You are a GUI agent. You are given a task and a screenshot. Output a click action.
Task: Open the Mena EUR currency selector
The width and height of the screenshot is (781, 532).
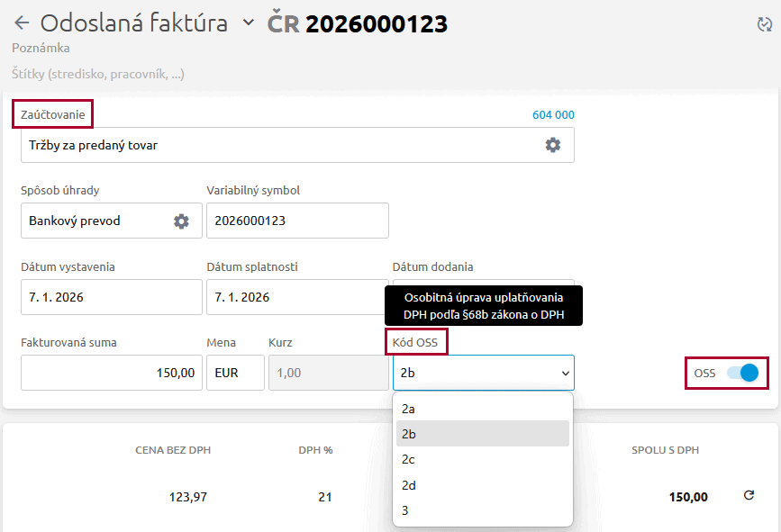click(x=235, y=373)
